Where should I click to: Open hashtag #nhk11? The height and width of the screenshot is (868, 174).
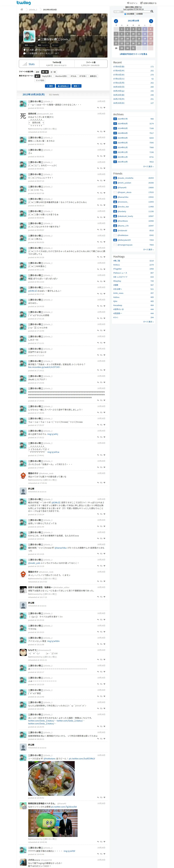(117, 265)
